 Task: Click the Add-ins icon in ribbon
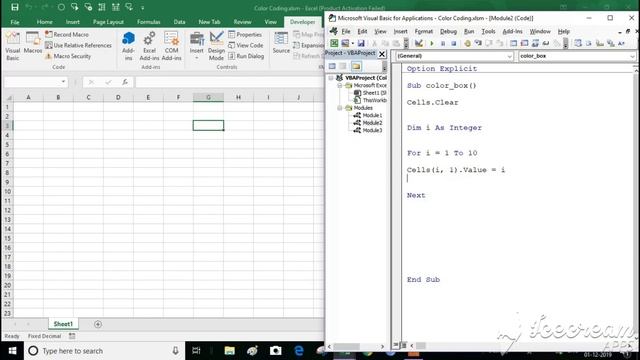(x=128, y=46)
